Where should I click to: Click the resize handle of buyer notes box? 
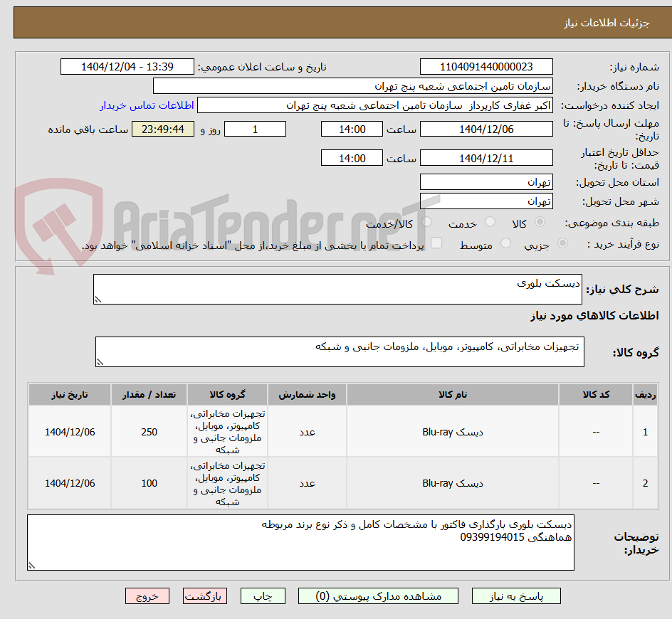[x=31, y=566]
